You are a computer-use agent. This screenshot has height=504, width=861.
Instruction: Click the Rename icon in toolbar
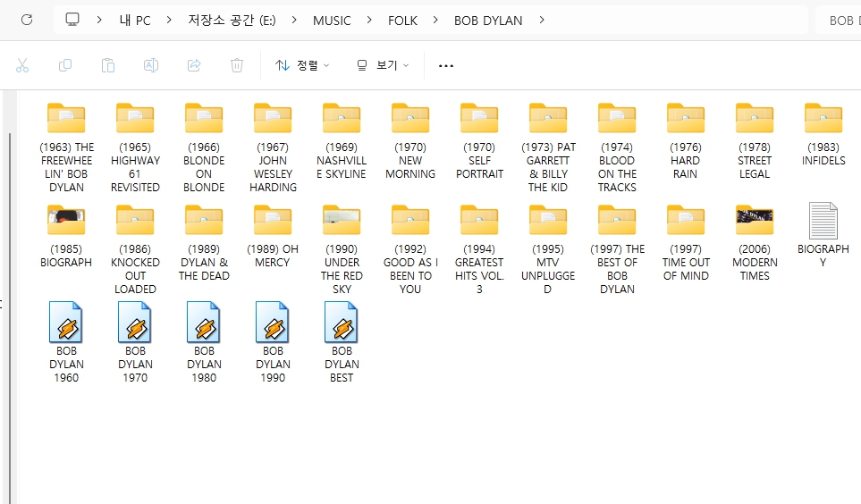tap(151, 65)
